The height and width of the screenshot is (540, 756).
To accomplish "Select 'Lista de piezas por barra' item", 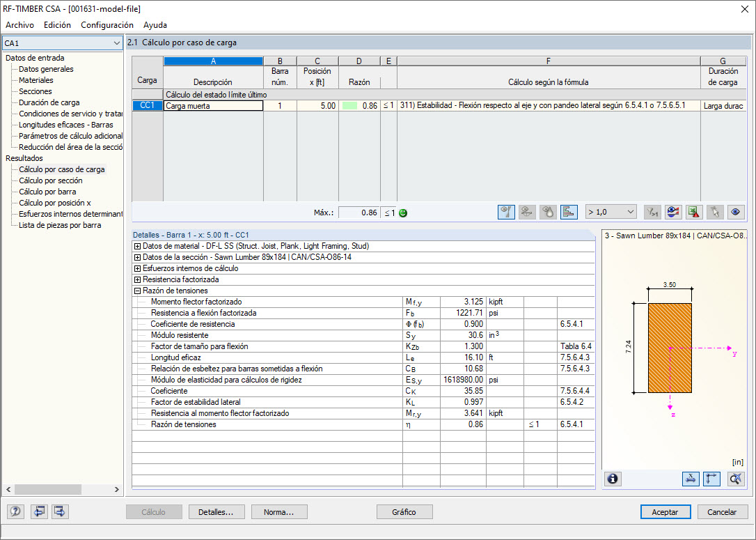I will (60, 225).
